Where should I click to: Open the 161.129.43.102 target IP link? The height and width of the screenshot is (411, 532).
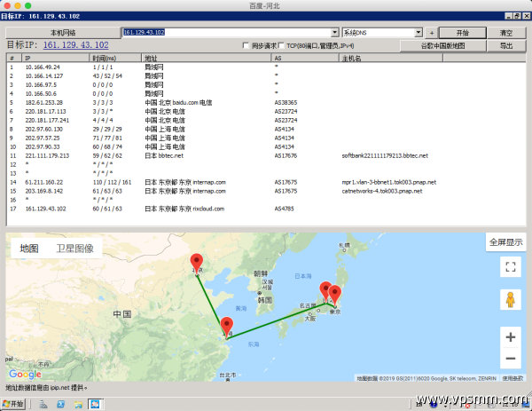pyautogui.click(x=76, y=45)
